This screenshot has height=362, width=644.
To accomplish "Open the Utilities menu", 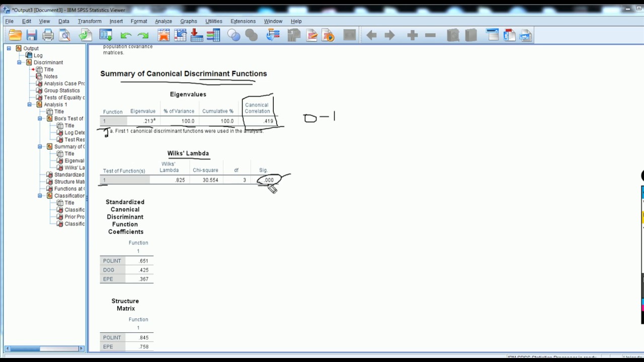I will [x=214, y=21].
